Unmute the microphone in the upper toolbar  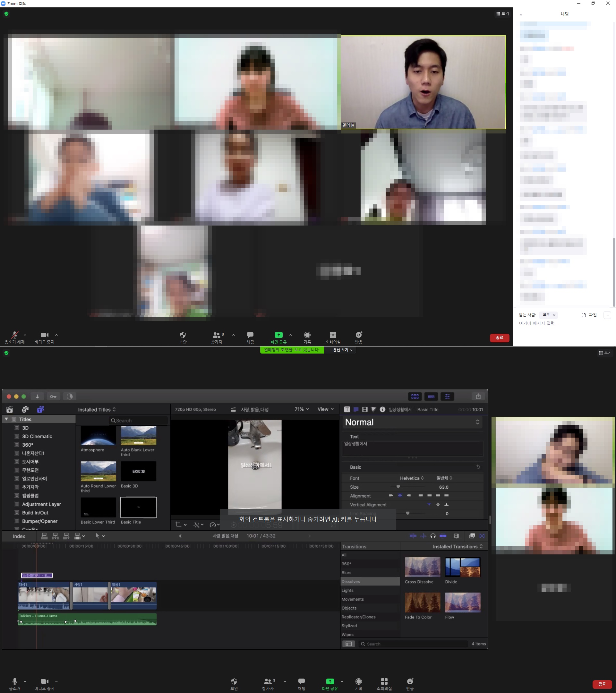tap(14, 335)
